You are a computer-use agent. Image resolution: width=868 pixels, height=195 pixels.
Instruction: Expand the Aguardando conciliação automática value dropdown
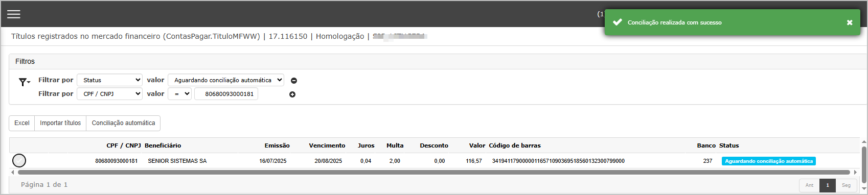click(x=226, y=80)
